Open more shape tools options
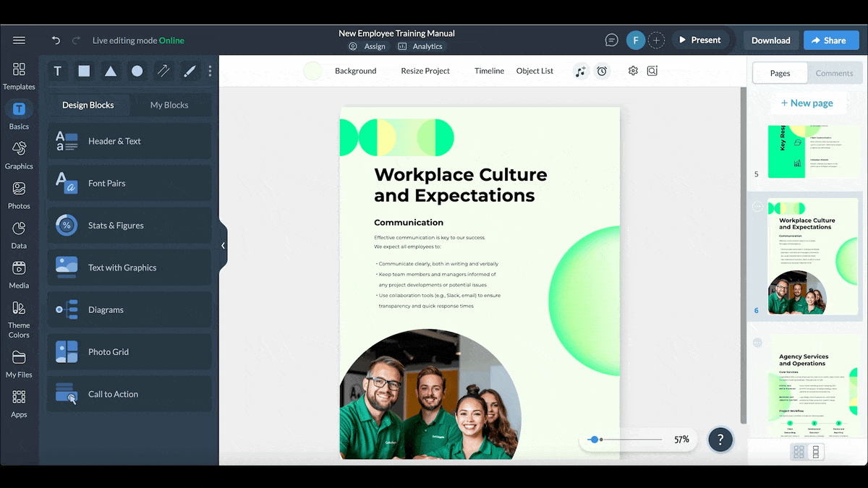 click(x=210, y=71)
